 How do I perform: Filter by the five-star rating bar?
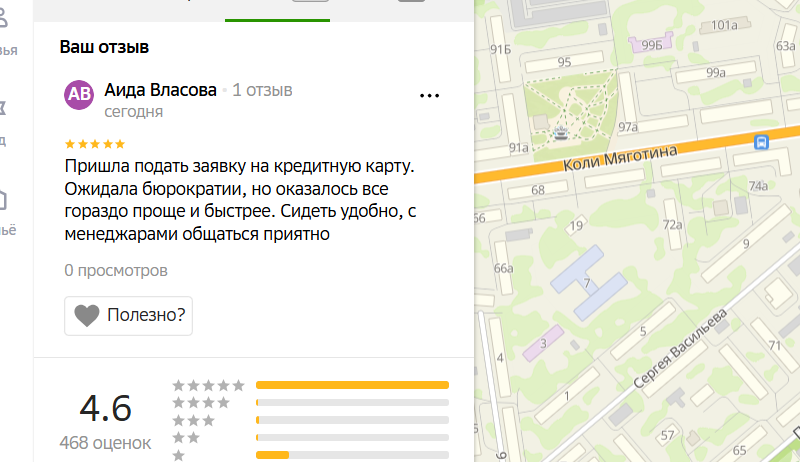coord(352,385)
